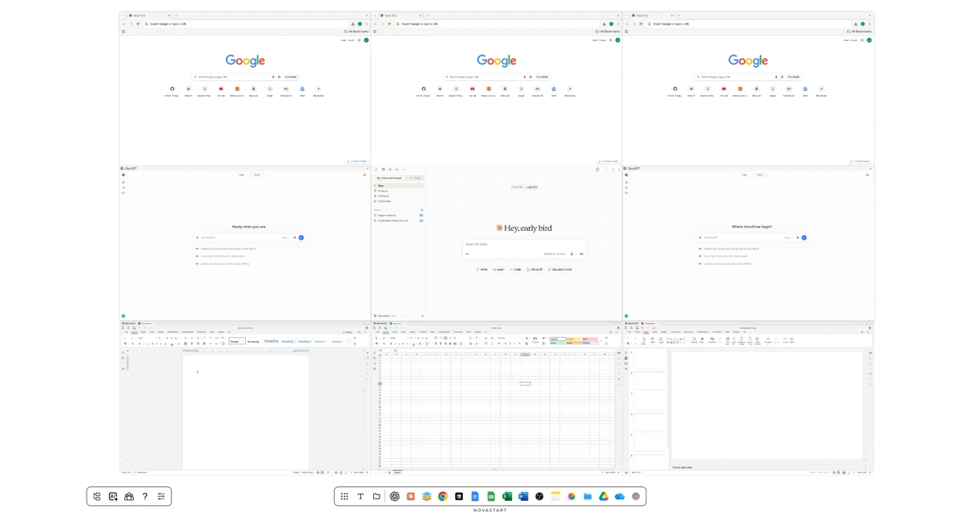Click the Learn suggestion button in Claude
The image size is (980, 514).
(499, 269)
